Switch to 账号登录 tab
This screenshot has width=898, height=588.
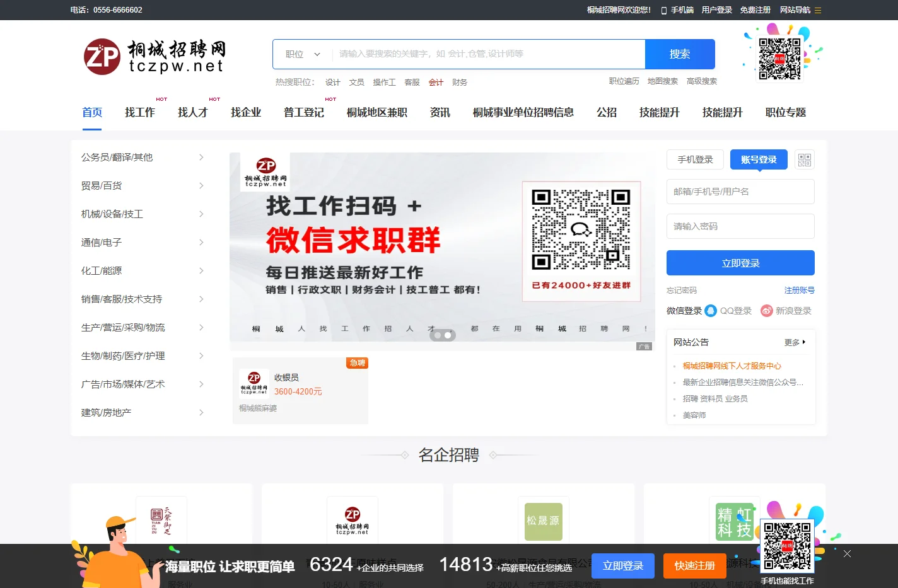(759, 159)
